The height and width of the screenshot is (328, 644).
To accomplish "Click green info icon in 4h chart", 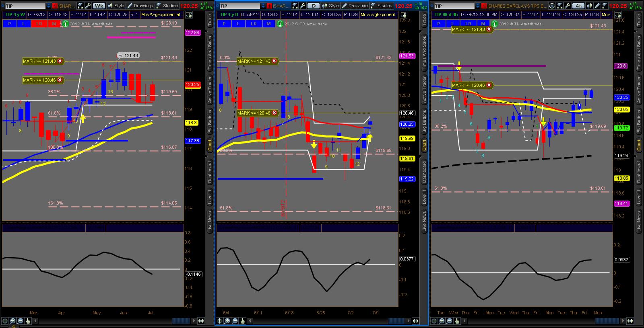I will coord(495,24).
